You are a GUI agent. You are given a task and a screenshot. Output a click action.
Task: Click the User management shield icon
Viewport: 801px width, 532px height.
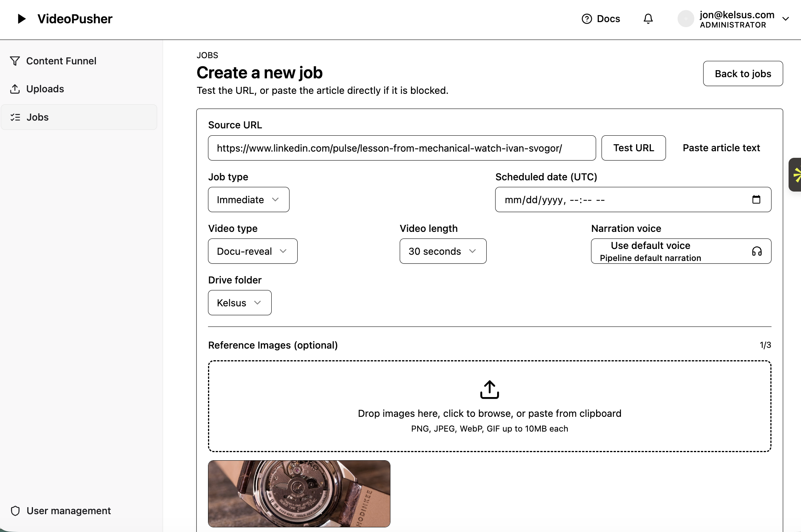click(16, 511)
